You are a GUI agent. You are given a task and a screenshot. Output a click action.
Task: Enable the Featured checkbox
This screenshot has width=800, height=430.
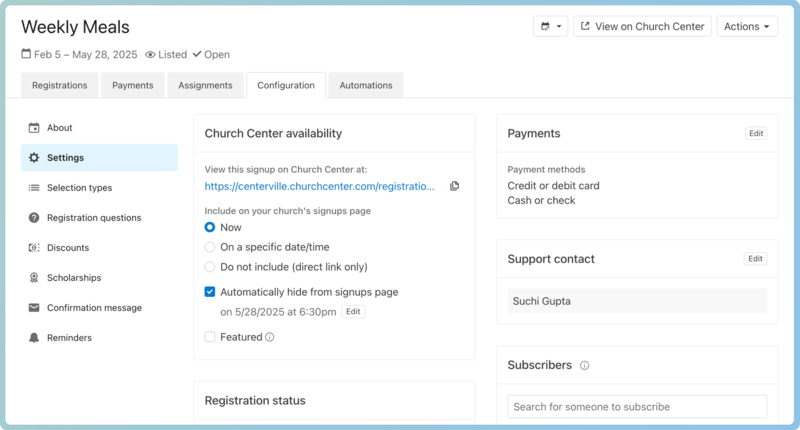click(210, 337)
